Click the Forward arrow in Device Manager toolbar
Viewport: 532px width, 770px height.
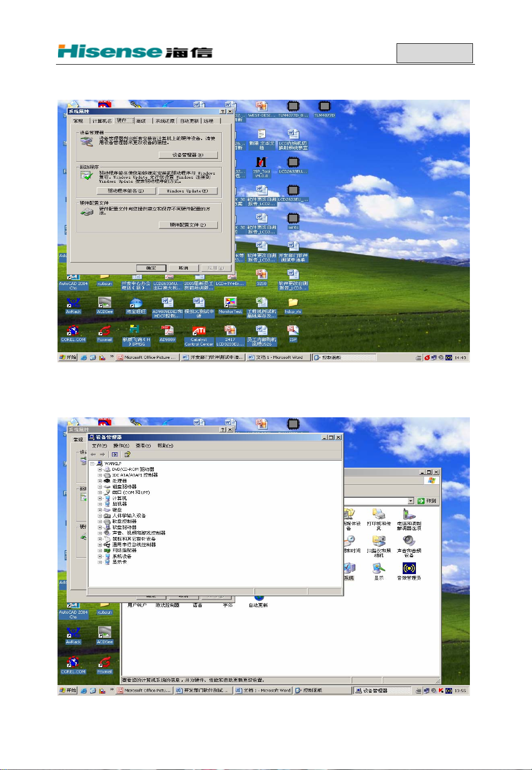point(102,454)
